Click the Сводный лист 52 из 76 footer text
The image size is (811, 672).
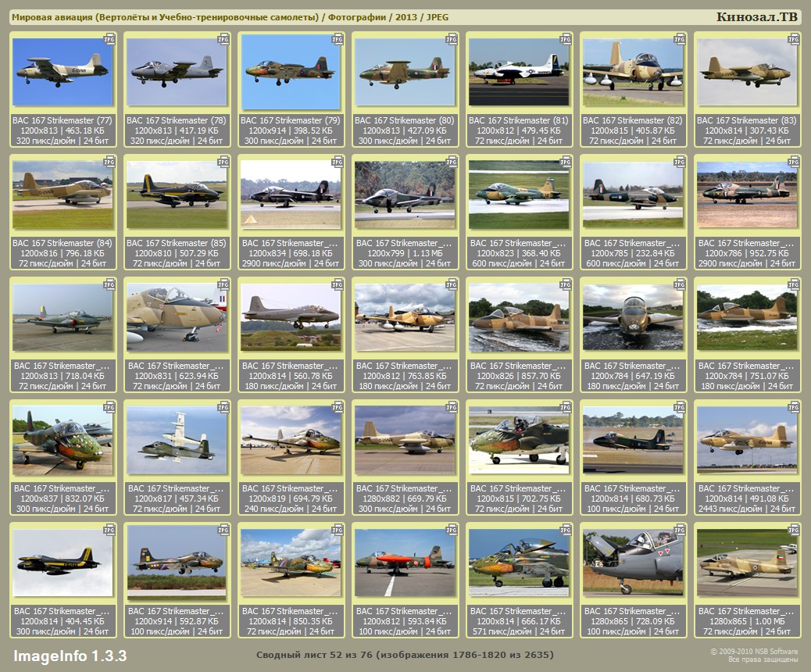tap(405, 655)
